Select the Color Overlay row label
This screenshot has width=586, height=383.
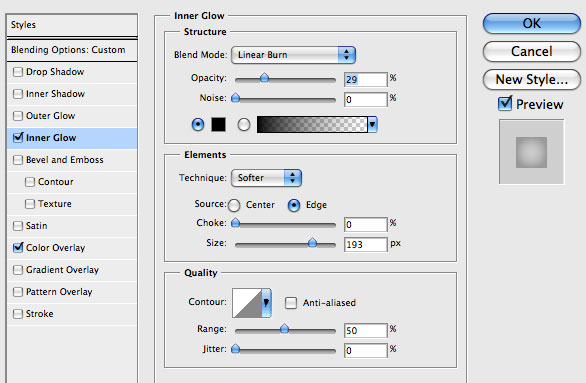coord(56,248)
